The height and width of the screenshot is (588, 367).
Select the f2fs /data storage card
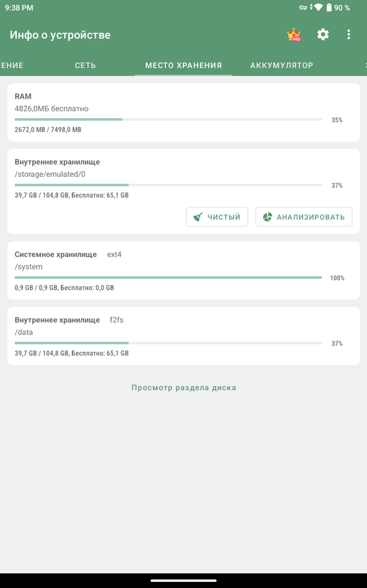tap(183, 336)
